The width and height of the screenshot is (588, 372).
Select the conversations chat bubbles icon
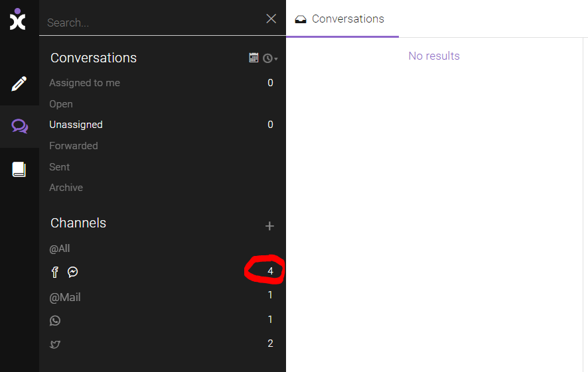(19, 126)
